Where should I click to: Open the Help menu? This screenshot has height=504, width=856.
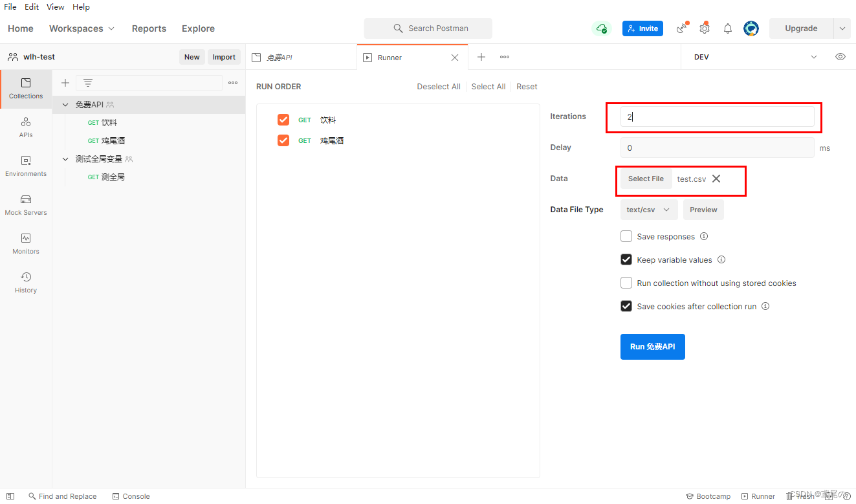pyautogui.click(x=81, y=6)
